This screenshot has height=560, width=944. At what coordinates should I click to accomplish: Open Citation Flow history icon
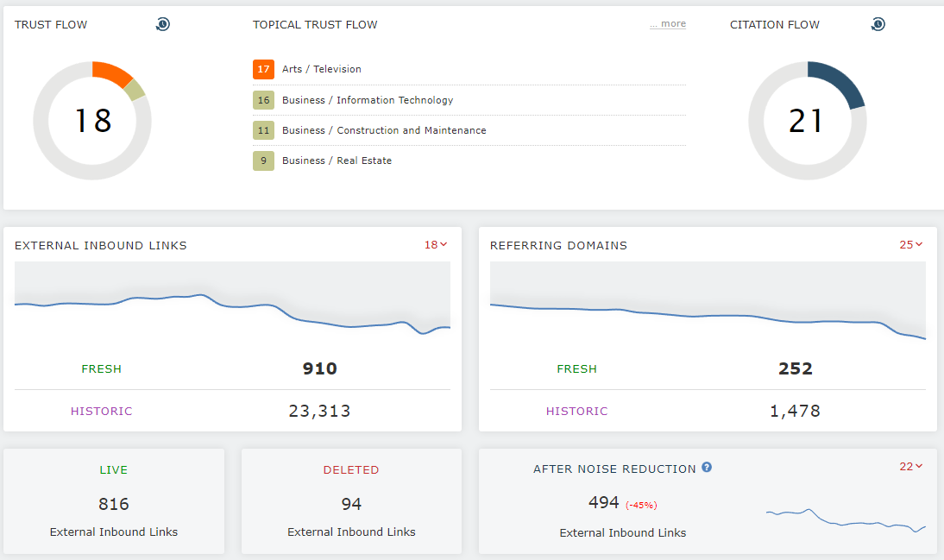pos(878,24)
